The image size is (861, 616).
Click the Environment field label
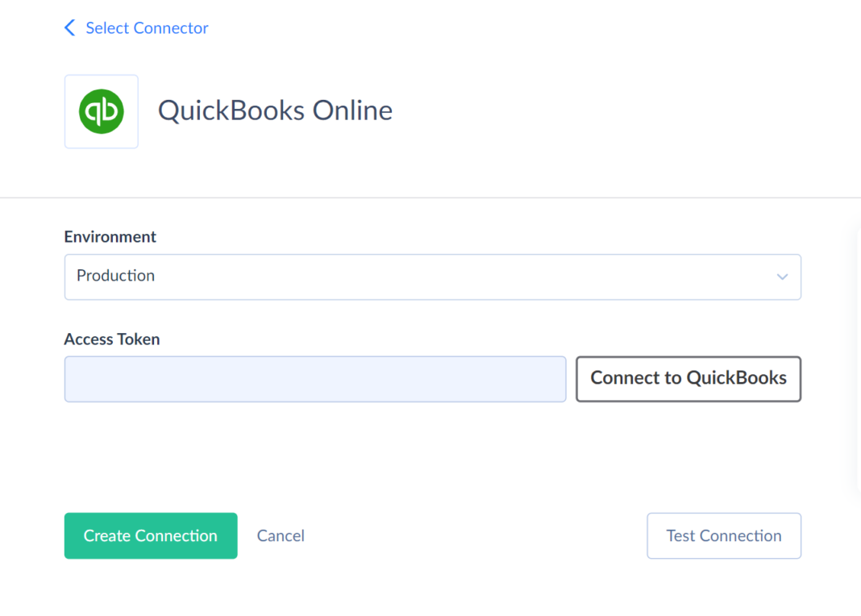110,237
